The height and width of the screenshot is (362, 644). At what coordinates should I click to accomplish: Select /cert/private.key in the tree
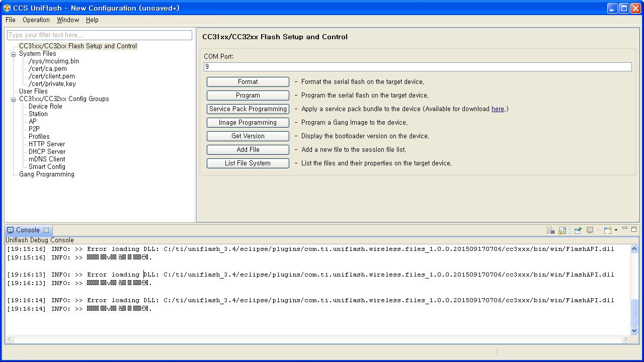point(52,84)
